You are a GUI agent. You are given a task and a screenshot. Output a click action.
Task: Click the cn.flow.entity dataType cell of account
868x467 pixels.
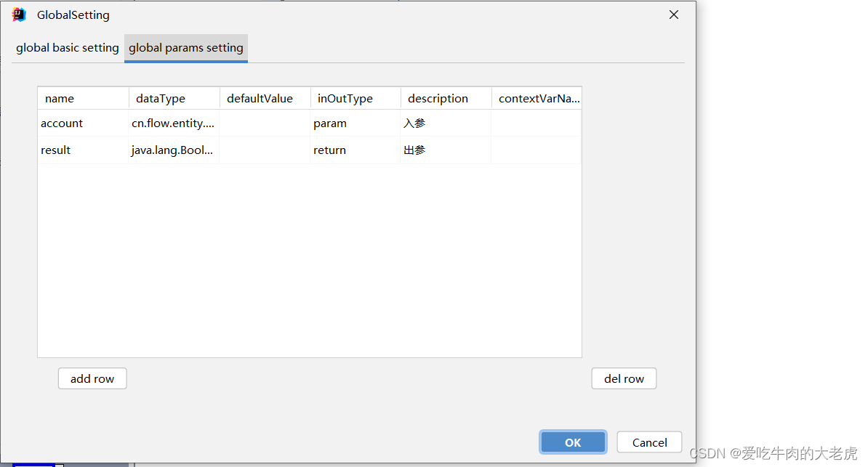click(173, 123)
